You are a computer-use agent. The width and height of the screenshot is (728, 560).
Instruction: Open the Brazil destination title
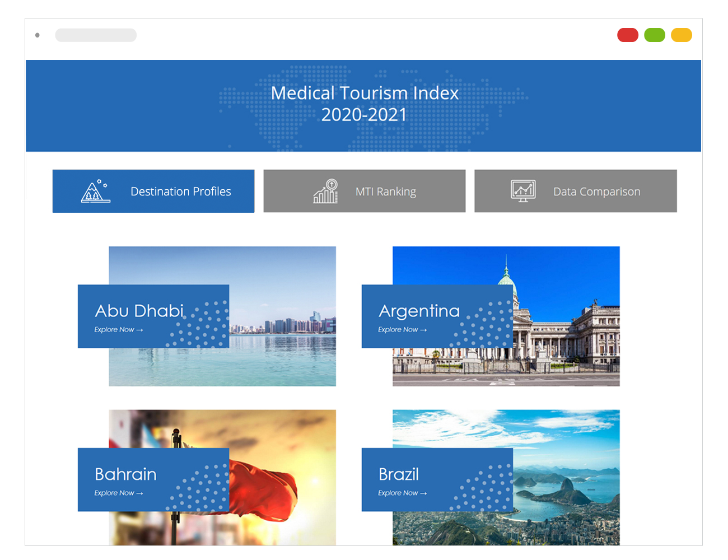pos(399,474)
